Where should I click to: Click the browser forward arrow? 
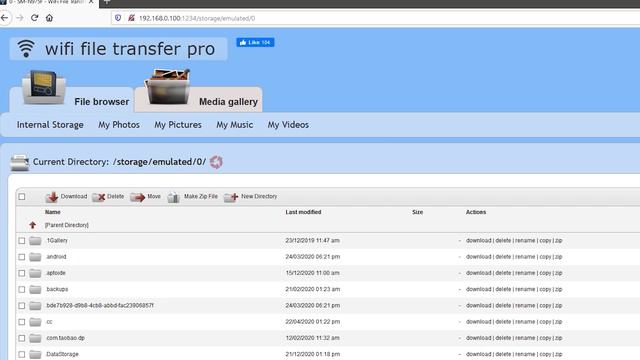[20, 18]
